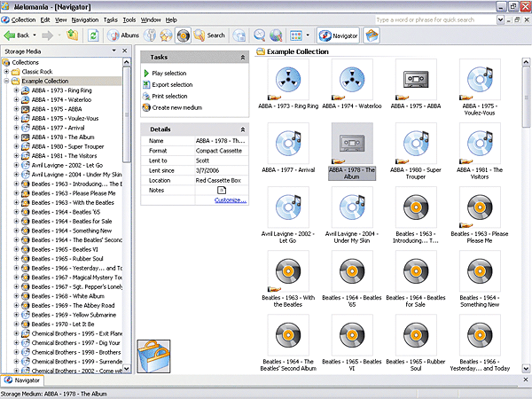
Task: Expand the Avril Lavigne - 2002 - Let Go node
Action: point(16,165)
